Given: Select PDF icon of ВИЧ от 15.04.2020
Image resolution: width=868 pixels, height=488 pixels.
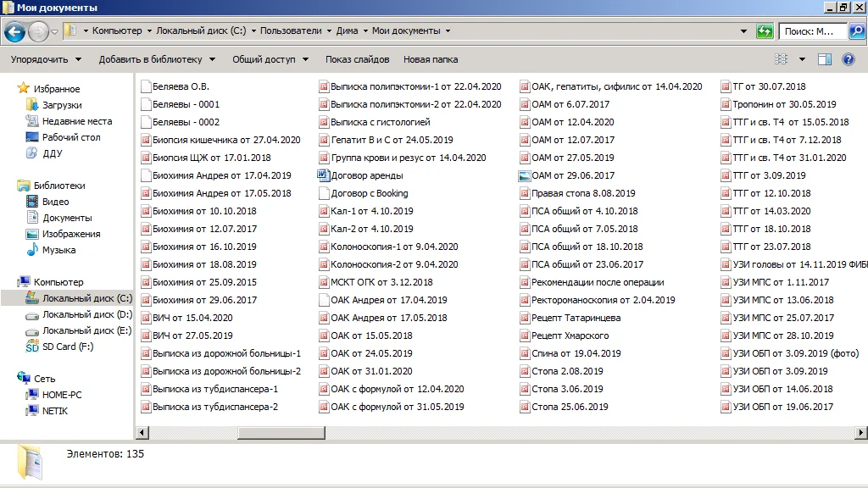Looking at the screenshot, I should click(x=146, y=319).
